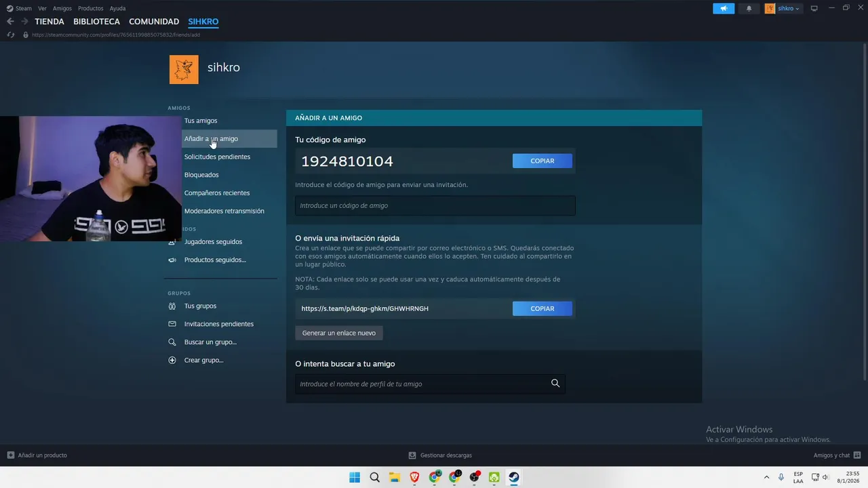868x488 pixels.
Task: Open Moderadores retransmisión
Action: [x=224, y=211]
